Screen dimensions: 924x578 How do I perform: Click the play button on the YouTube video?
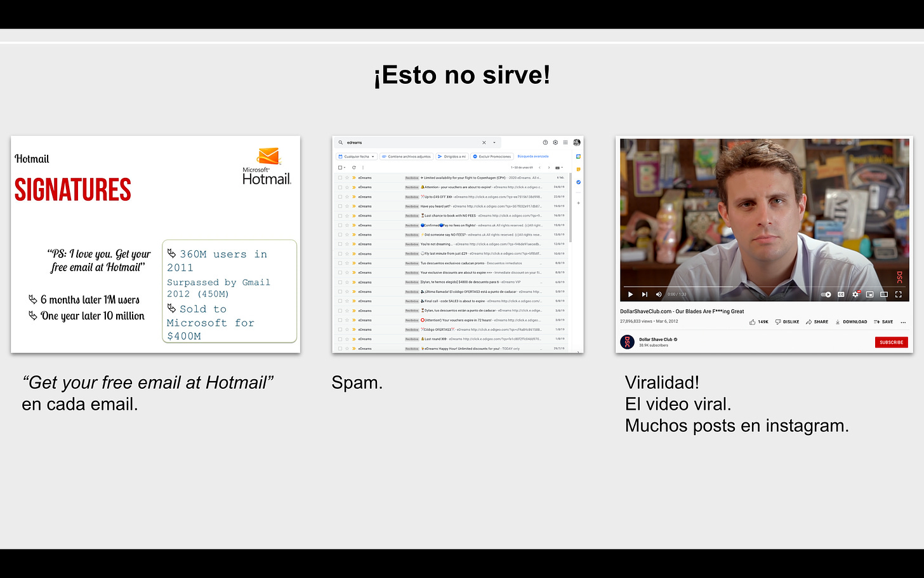(630, 294)
